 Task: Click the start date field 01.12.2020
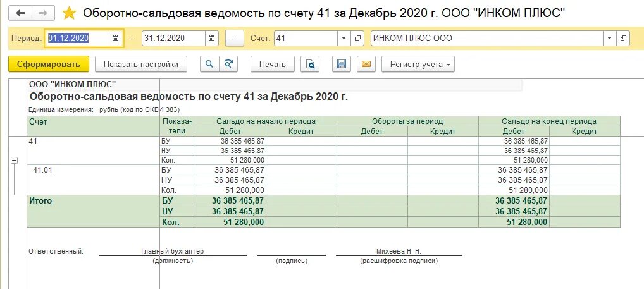[77, 38]
